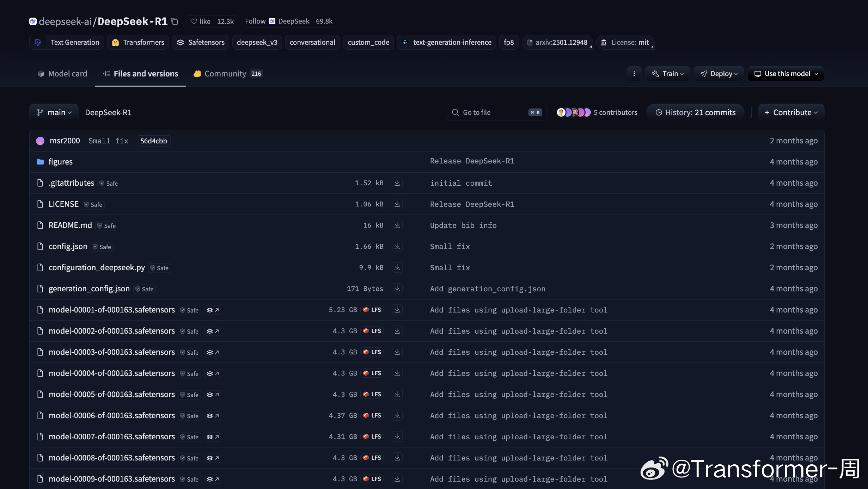Select the conversational tag
868x489 pixels.
pos(312,42)
